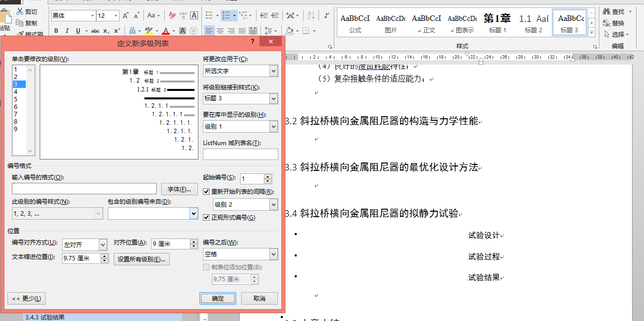
Task: Apply the 标题 1 style
Action: (497, 22)
